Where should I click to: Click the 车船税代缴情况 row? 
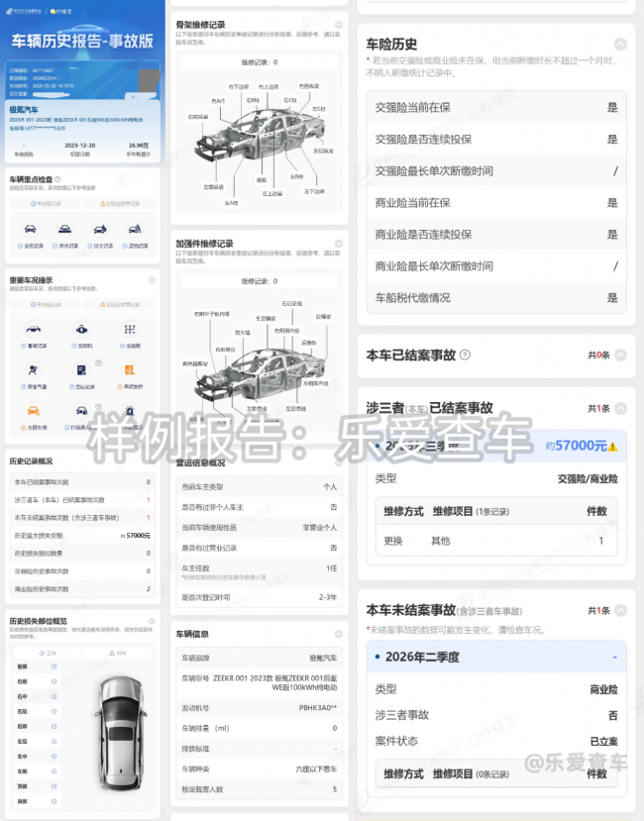(x=496, y=297)
